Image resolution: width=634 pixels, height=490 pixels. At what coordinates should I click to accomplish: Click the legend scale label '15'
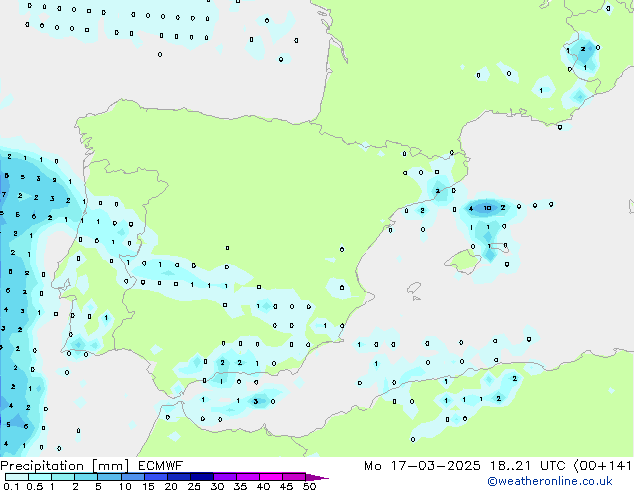[148, 486]
